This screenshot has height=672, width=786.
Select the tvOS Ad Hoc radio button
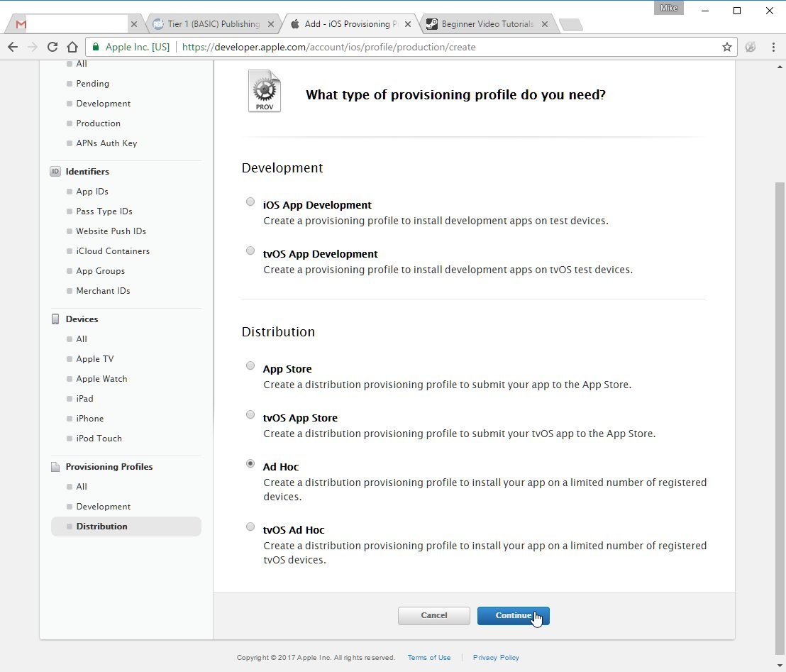pyautogui.click(x=250, y=527)
